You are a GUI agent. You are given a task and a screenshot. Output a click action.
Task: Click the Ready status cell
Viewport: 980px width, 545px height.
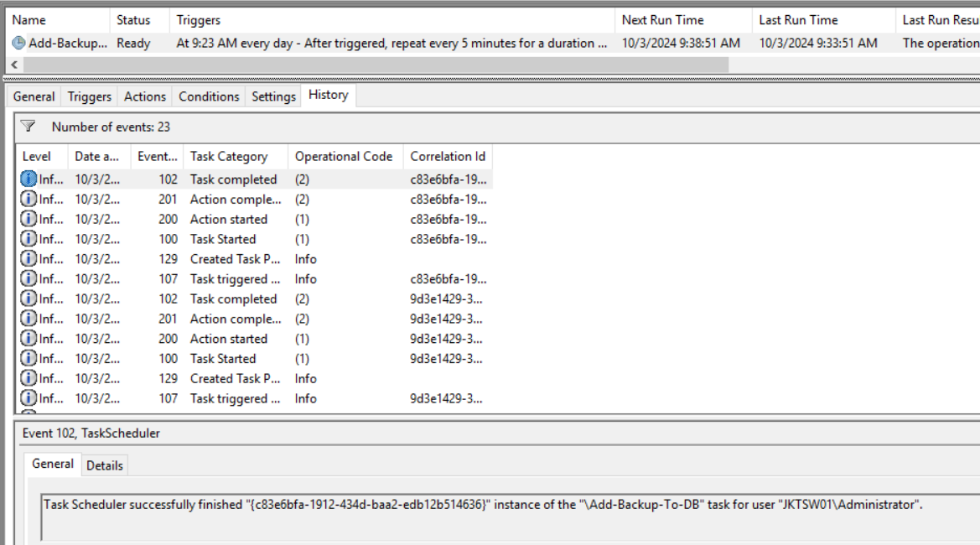pos(134,43)
